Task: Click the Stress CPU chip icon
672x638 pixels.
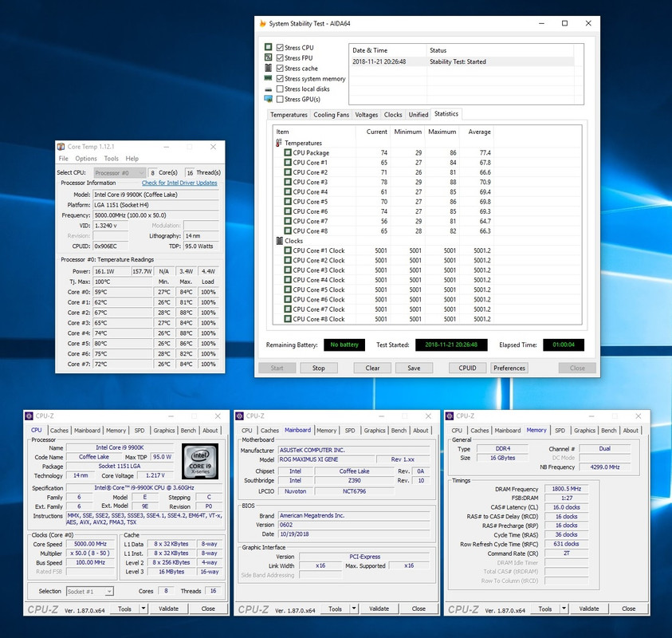Action: point(269,47)
